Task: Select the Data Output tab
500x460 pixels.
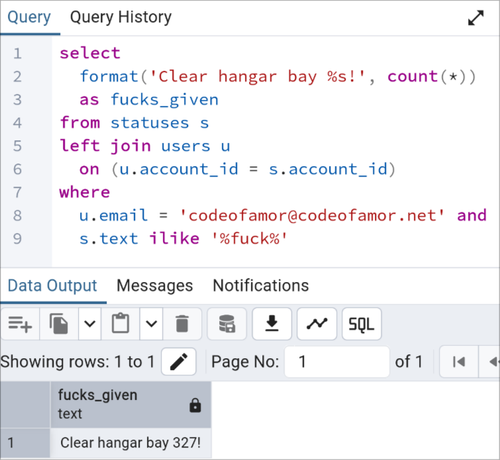Action: [52, 286]
